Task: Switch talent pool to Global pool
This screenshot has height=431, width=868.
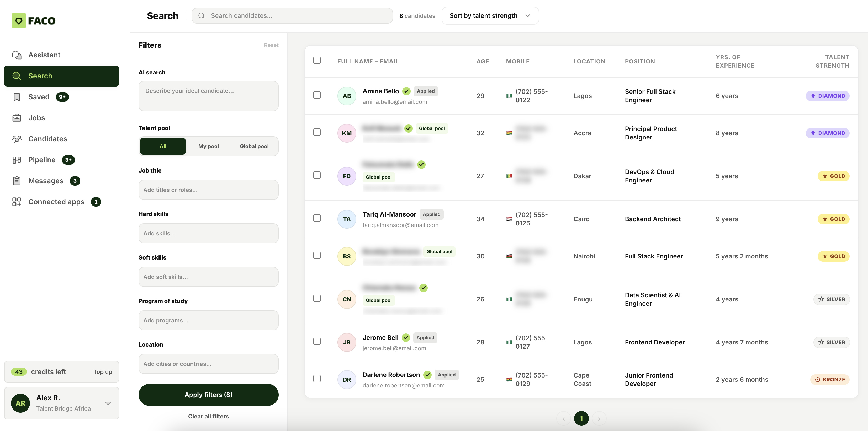Action: pos(254,147)
